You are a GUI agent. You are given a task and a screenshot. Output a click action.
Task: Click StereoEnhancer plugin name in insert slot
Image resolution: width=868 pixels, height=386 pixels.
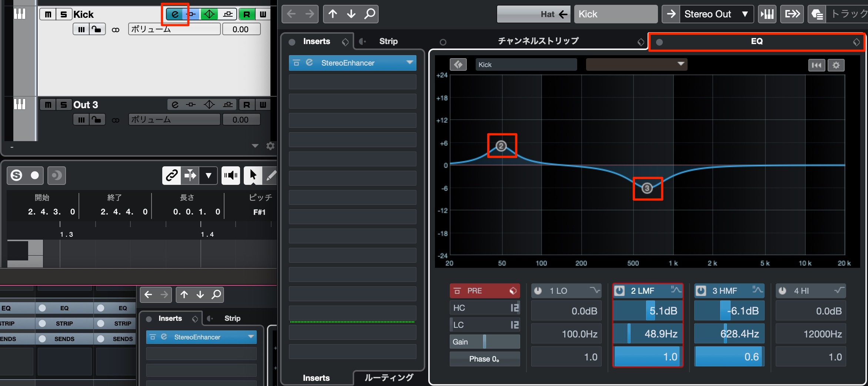[x=348, y=63]
